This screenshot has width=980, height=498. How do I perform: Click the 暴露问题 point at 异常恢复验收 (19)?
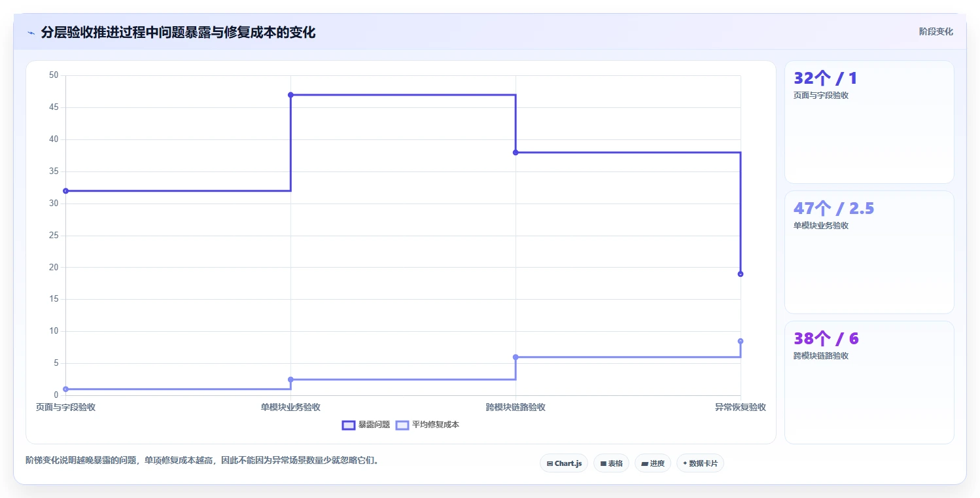(741, 274)
